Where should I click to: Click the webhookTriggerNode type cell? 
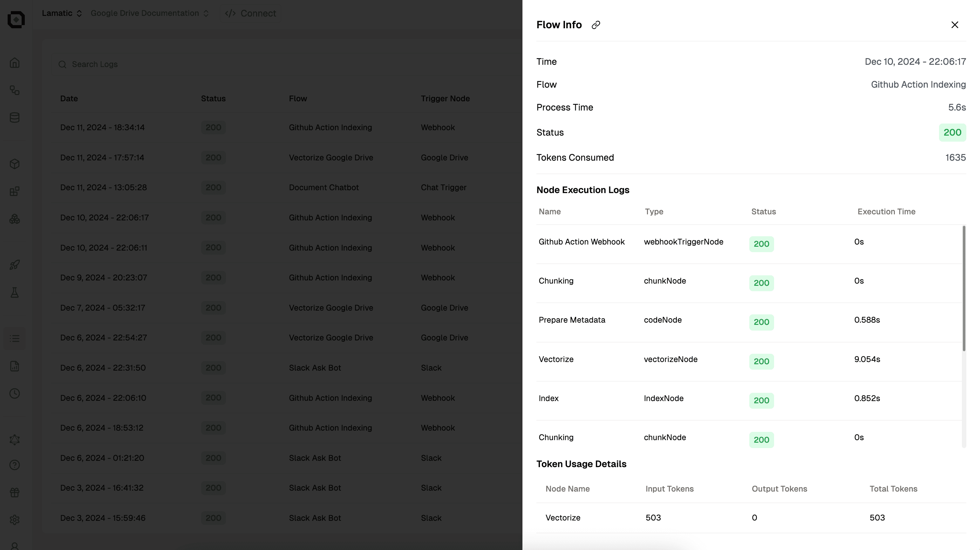683,242
